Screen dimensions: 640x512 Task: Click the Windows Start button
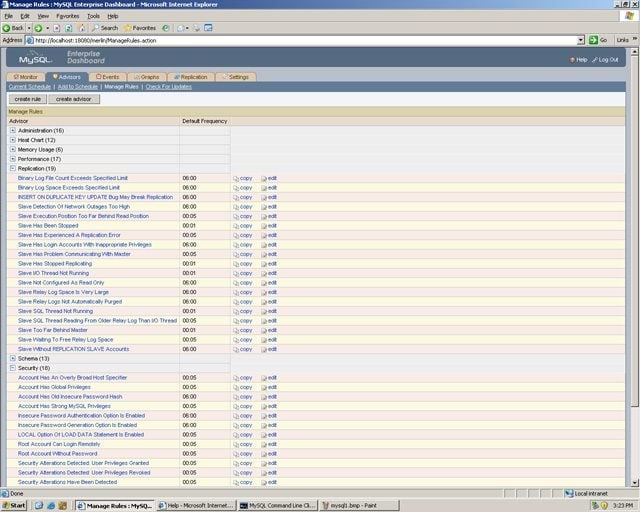click(x=14, y=505)
